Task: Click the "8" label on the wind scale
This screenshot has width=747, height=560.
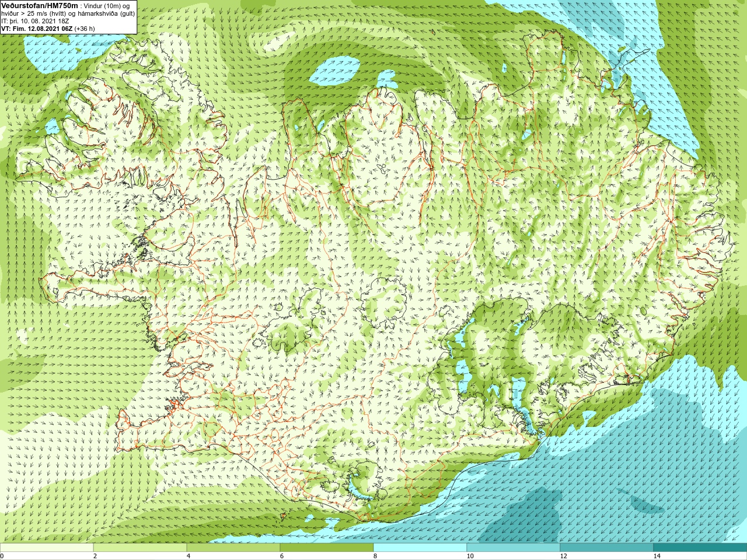Action: tap(375, 556)
